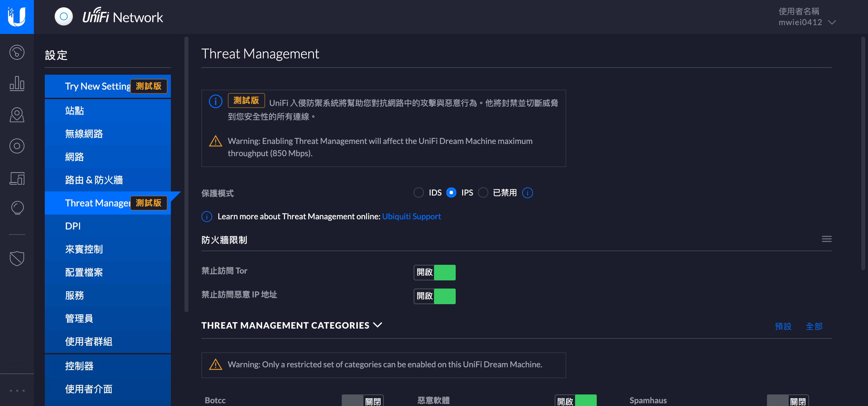Open the Statistics bar chart icon
The image size is (868, 406).
[x=17, y=84]
